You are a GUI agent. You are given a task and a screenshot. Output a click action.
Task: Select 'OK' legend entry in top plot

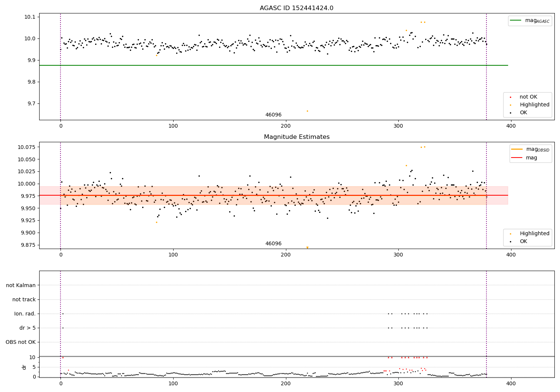519,113
